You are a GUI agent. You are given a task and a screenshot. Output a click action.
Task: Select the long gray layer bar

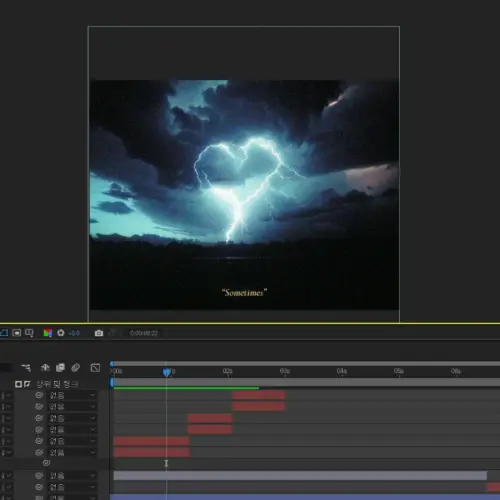point(300,476)
